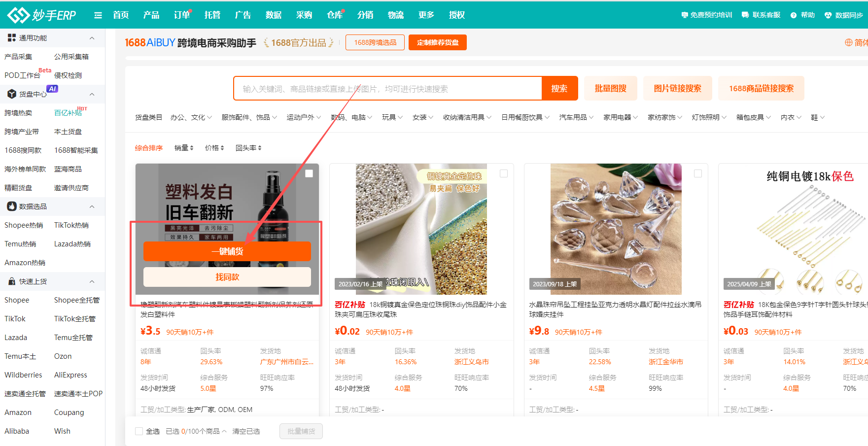Screen dimensions: 868x446
Task: Click the hamburger menu icon beside the logo
Action: (x=98, y=15)
